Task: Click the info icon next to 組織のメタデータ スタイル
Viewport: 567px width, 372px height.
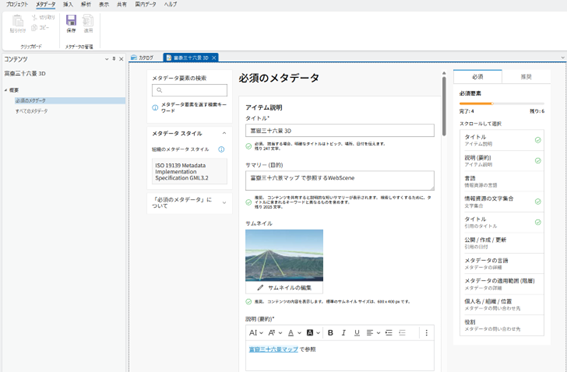Action: pyautogui.click(x=221, y=149)
